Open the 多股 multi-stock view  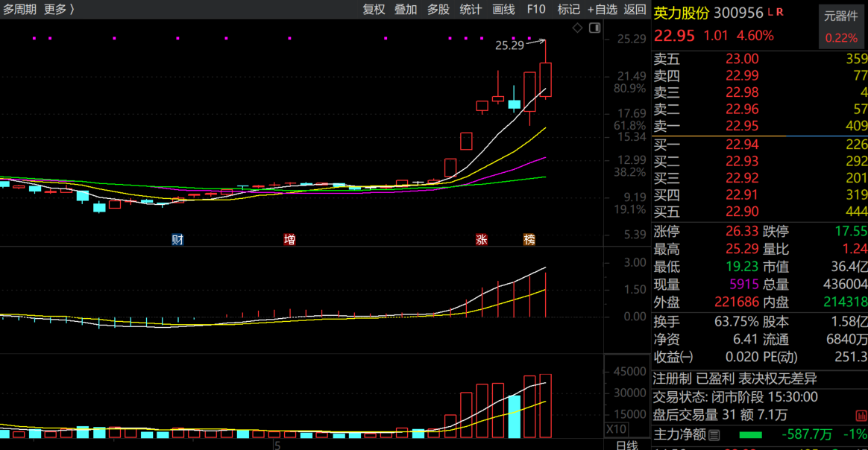pos(438,10)
